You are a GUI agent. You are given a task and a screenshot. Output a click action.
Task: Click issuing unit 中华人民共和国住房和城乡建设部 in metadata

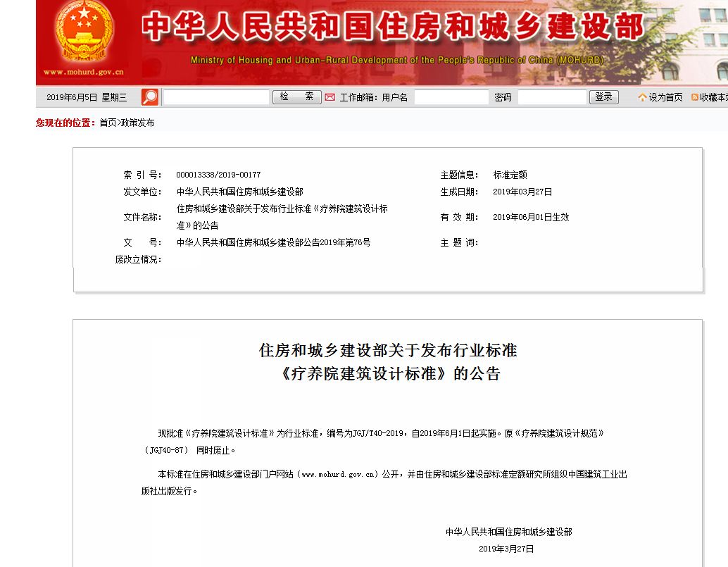pos(239,192)
